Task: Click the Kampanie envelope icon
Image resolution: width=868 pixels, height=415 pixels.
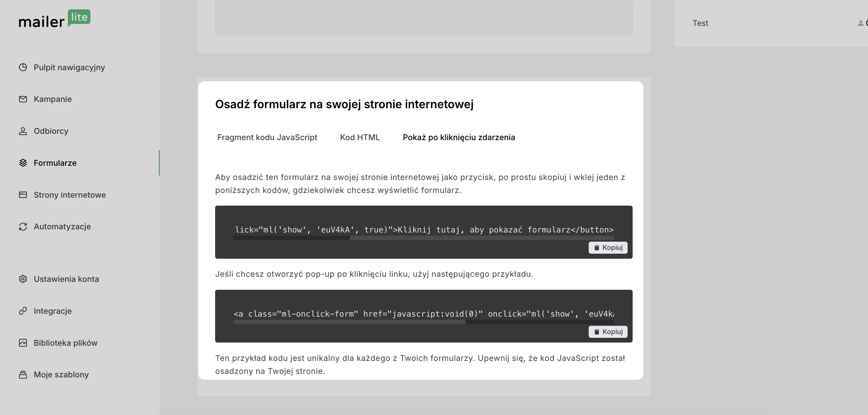Action: point(23,99)
